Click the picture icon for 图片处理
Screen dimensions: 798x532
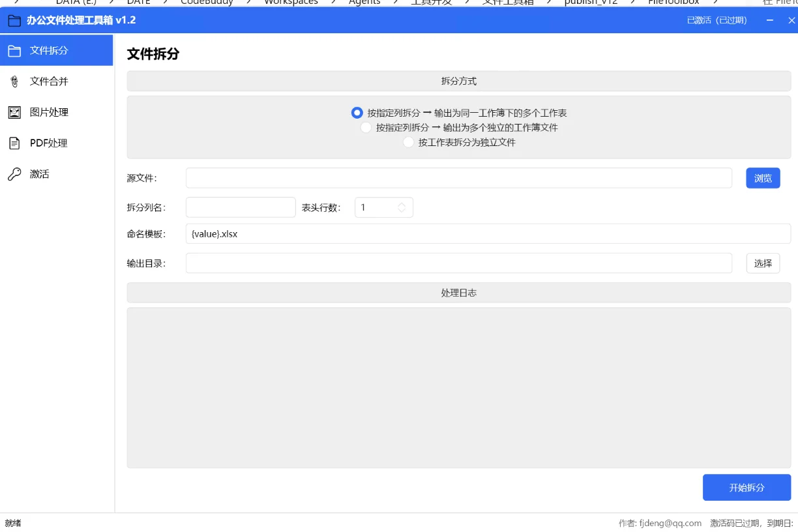14,112
